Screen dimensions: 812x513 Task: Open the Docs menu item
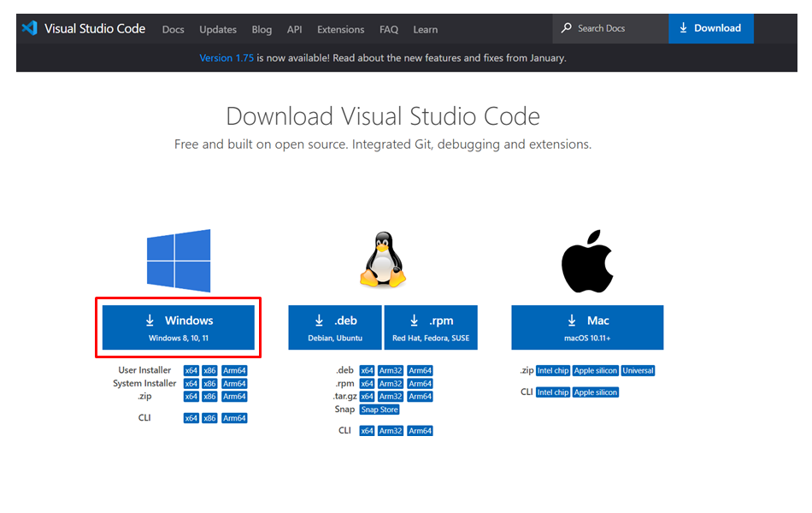tap(173, 30)
